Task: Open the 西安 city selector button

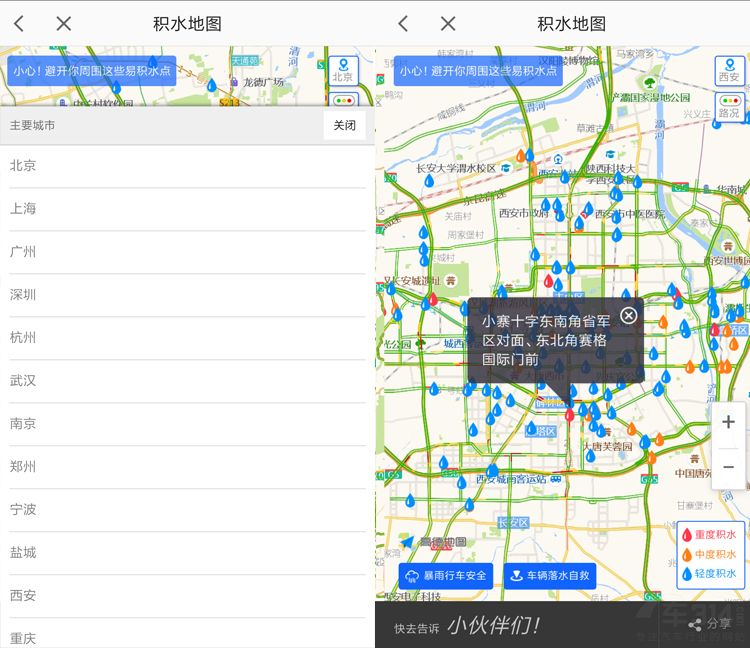Action: 729,70
